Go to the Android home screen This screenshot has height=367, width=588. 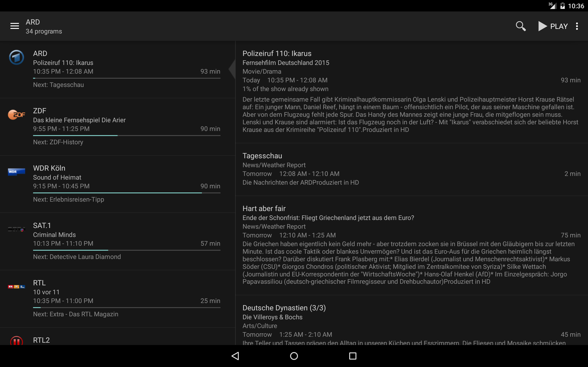(x=294, y=356)
